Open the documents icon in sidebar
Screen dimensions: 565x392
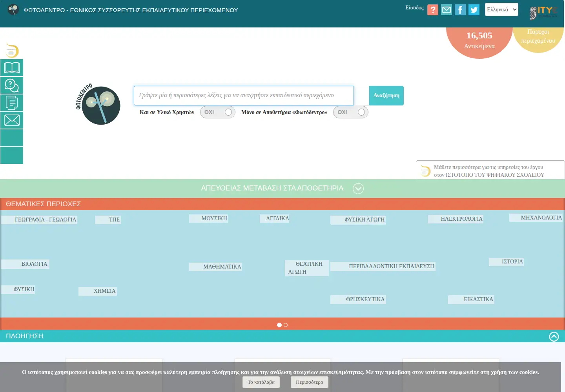(x=12, y=103)
